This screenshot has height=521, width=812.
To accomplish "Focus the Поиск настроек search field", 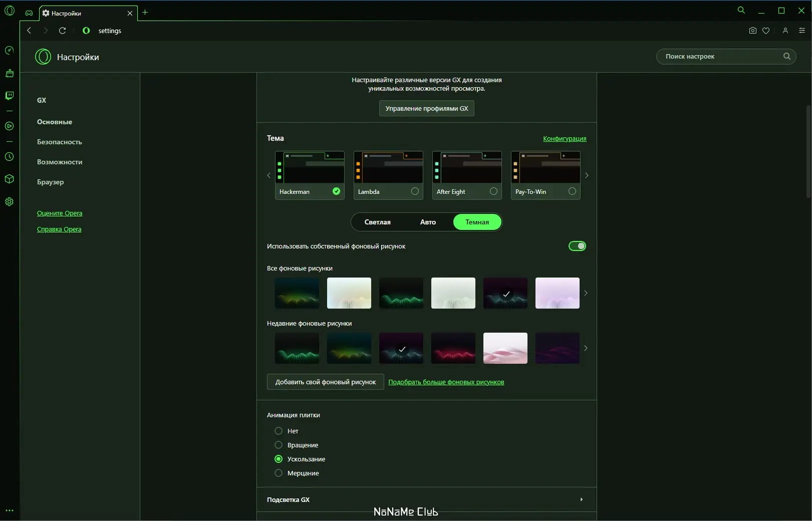I will pos(726,56).
